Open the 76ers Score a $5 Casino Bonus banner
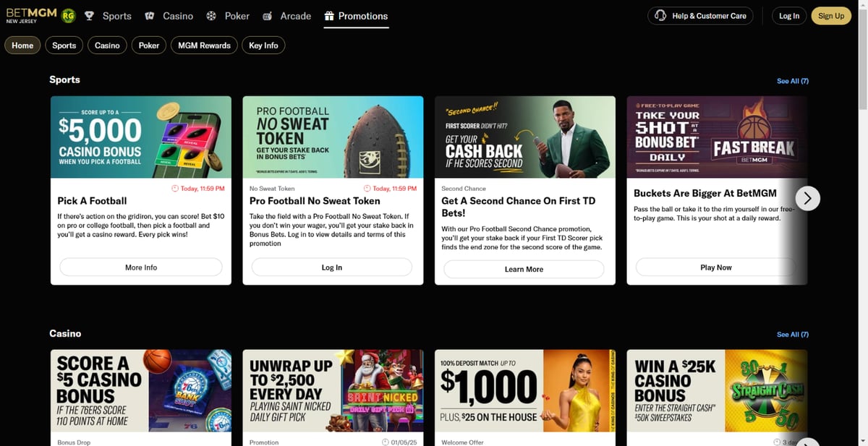The width and height of the screenshot is (868, 446). [141, 391]
